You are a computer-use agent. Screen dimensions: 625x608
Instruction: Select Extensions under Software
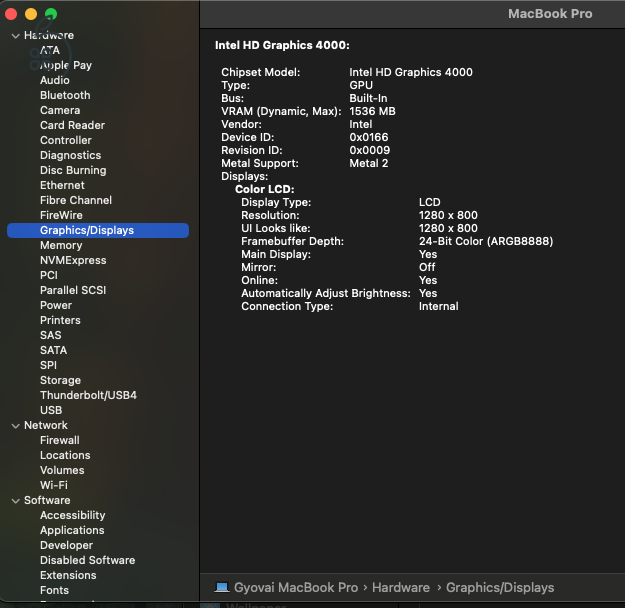(68, 575)
